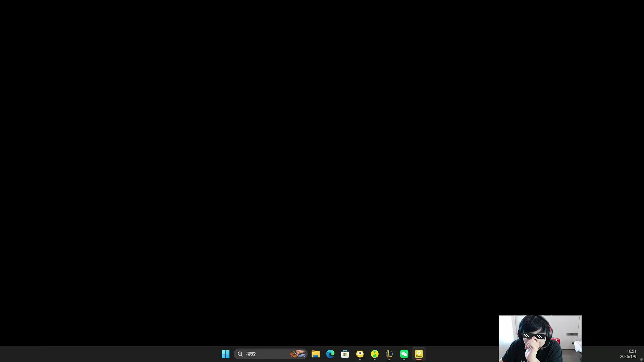Click the 搜索 taskbar search box
Screen dimensions: 644x362
[x=265, y=354]
